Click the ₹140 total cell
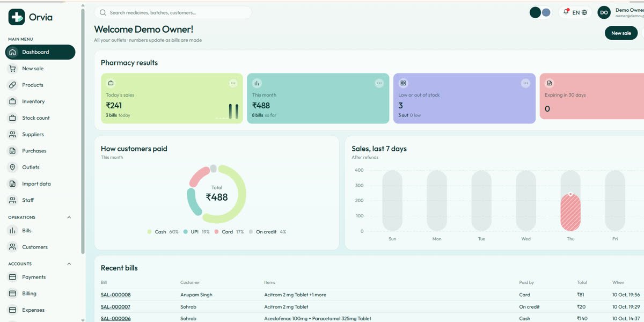This screenshot has width=644, height=322. 582,319
